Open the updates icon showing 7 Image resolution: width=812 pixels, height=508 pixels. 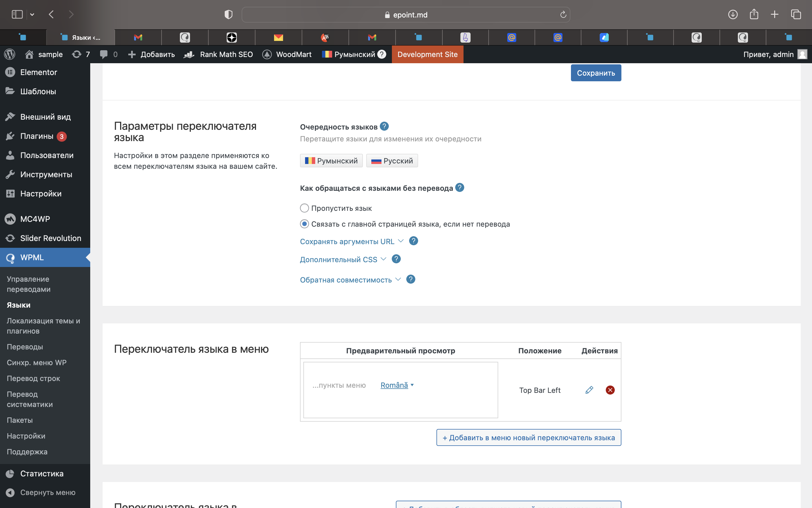click(x=81, y=54)
